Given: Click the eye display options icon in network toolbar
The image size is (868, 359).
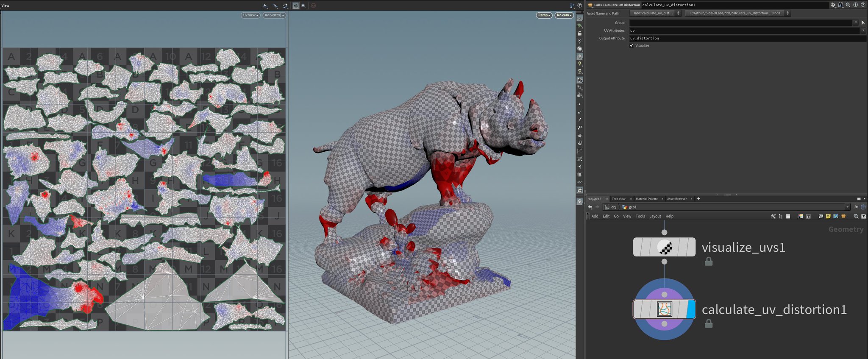Looking at the screenshot, I should coord(863,216).
